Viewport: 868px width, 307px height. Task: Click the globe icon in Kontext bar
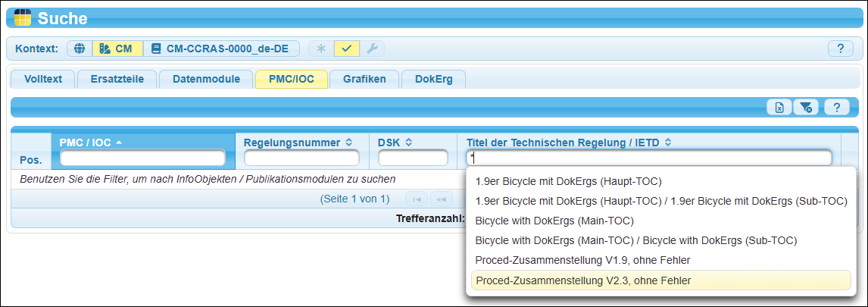pos(80,49)
